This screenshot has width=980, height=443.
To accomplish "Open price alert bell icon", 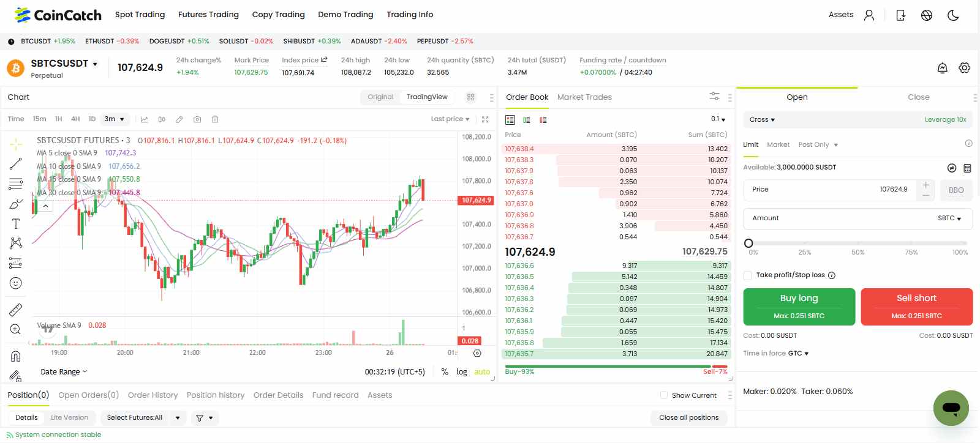I will click(x=943, y=68).
